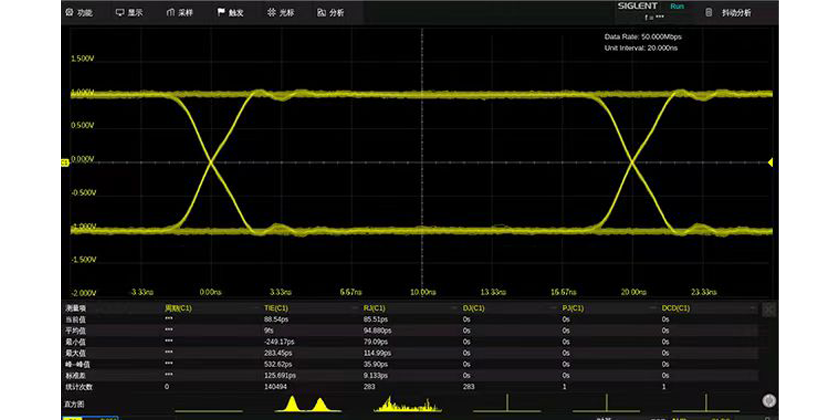
Task: Select the TIE(C1) measurement column header
Action: (x=276, y=308)
